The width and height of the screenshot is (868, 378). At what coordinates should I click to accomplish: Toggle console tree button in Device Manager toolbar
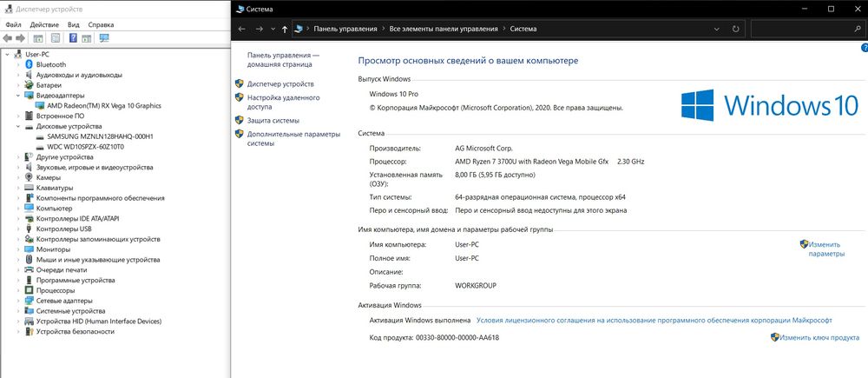[38, 38]
